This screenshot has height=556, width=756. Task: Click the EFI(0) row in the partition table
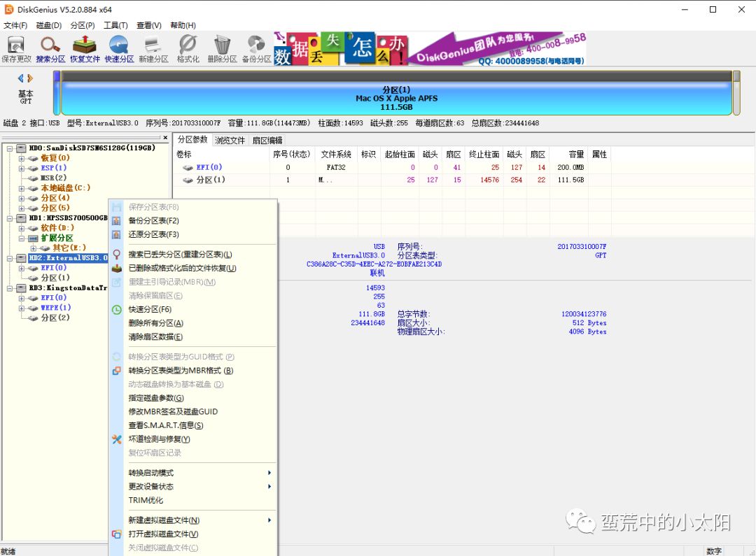pos(391,167)
